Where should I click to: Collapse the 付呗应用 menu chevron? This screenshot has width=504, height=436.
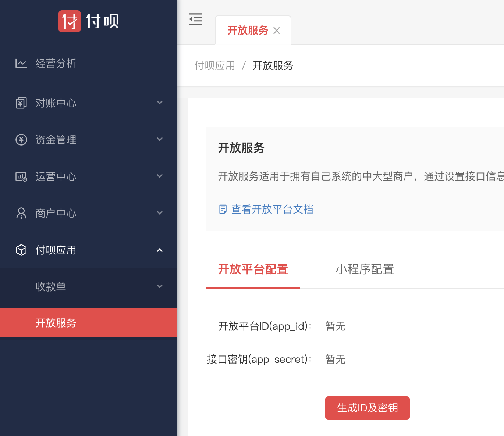tap(160, 250)
